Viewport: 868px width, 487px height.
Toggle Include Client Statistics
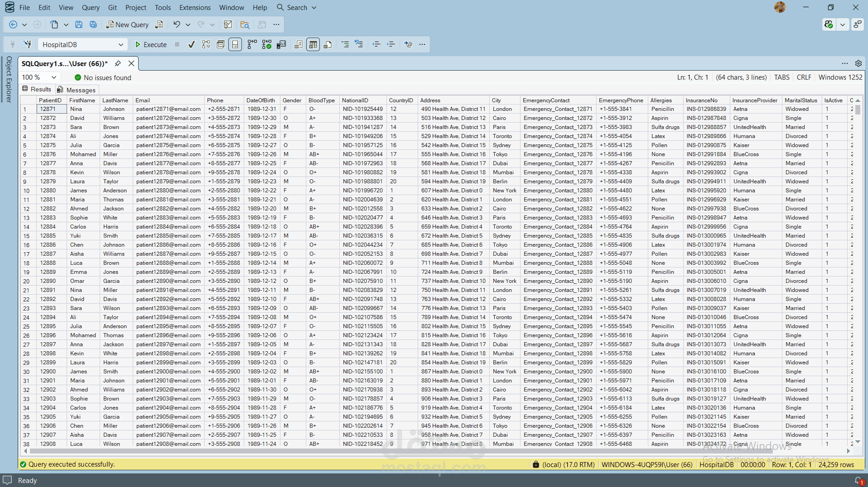click(x=281, y=44)
